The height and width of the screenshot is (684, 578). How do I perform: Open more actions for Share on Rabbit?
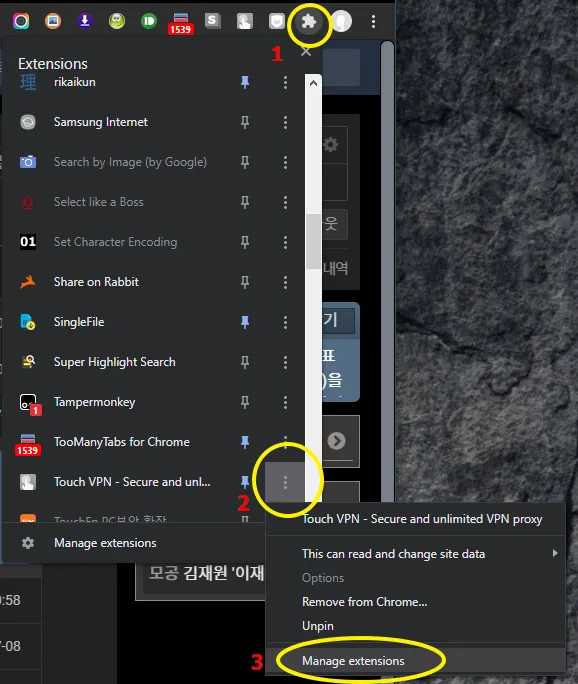[285, 282]
